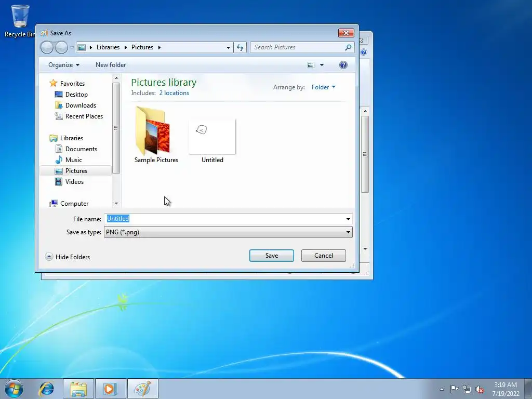Click the Back navigation arrow button
532x399 pixels.
coord(47,47)
